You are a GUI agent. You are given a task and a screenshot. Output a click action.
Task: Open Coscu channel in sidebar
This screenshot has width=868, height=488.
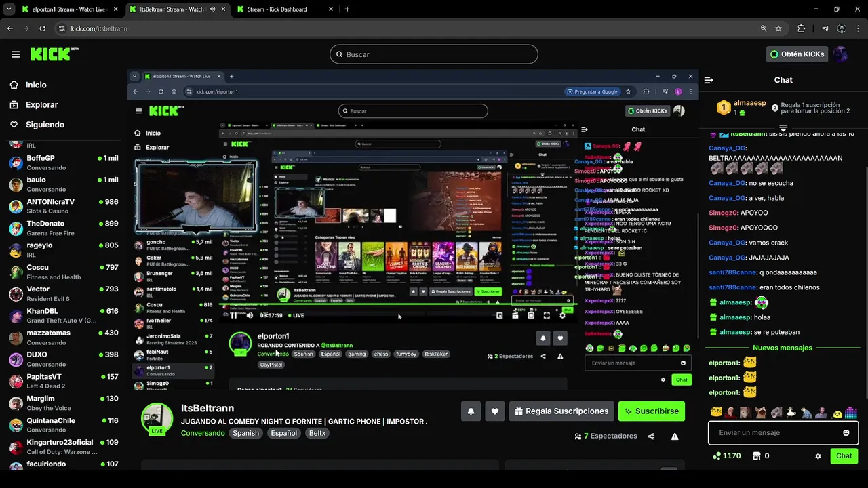click(63, 272)
